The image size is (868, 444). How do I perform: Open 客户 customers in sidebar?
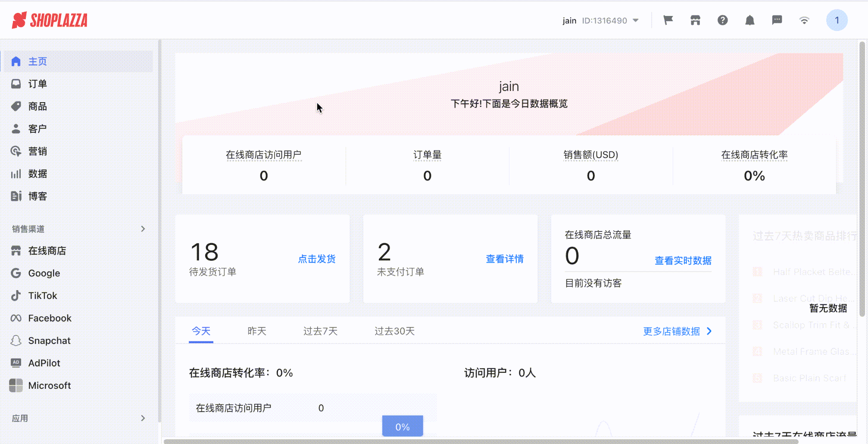click(x=78, y=128)
